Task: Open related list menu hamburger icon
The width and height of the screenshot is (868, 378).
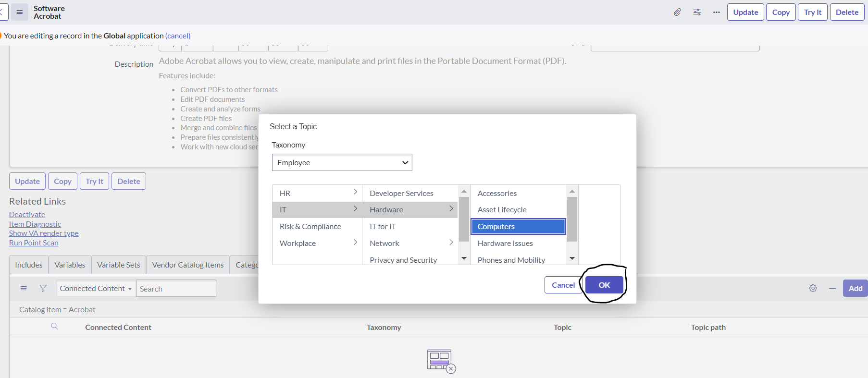Action: click(x=24, y=288)
